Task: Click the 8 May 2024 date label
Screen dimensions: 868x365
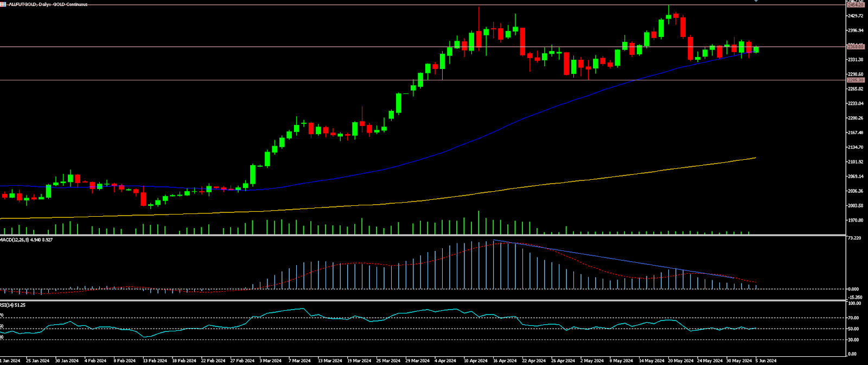Action: [621, 361]
